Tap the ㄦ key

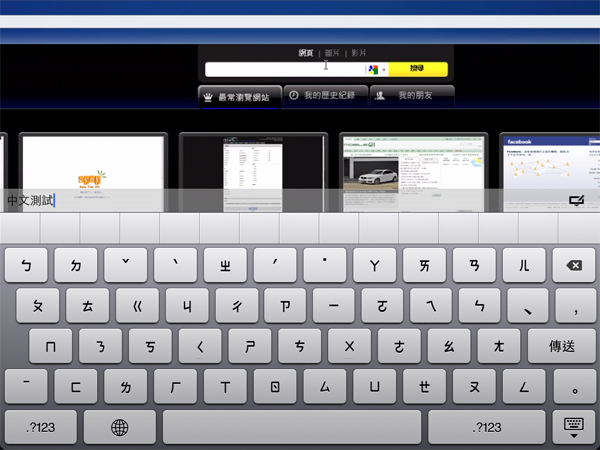pos(524,265)
